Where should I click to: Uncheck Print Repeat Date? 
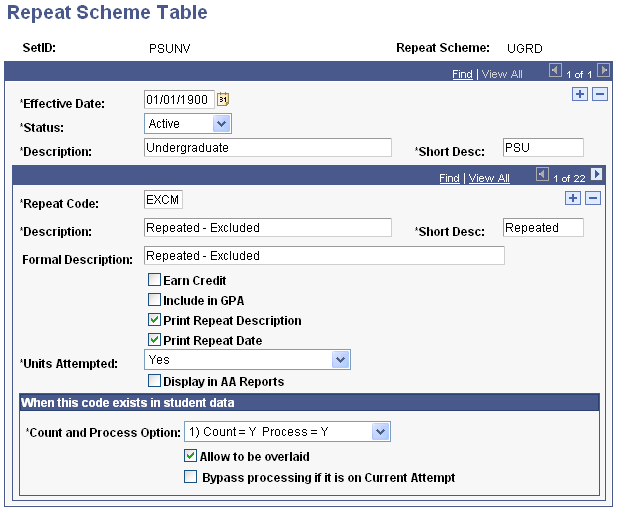(x=154, y=339)
